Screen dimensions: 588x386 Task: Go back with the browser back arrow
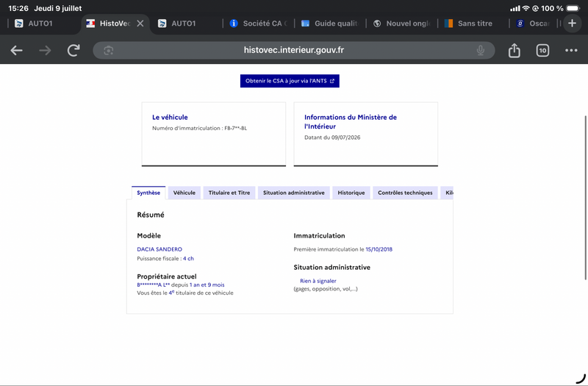point(16,50)
